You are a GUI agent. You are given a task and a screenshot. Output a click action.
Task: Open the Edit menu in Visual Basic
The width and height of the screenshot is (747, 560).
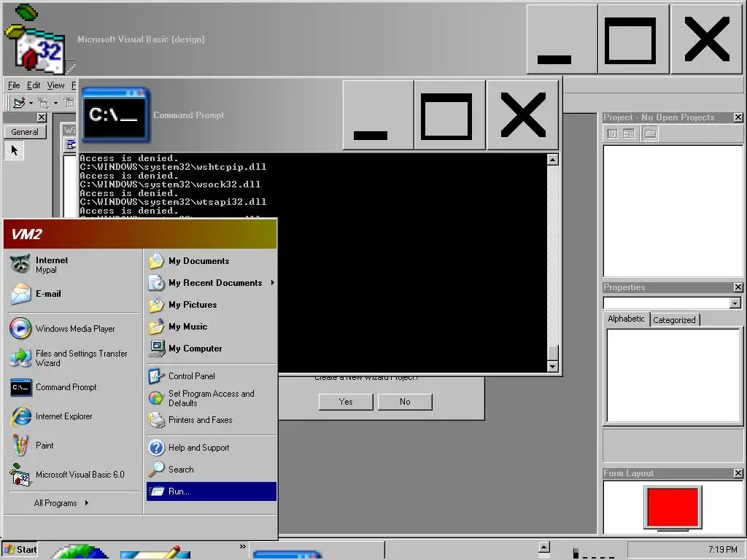click(x=34, y=85)
